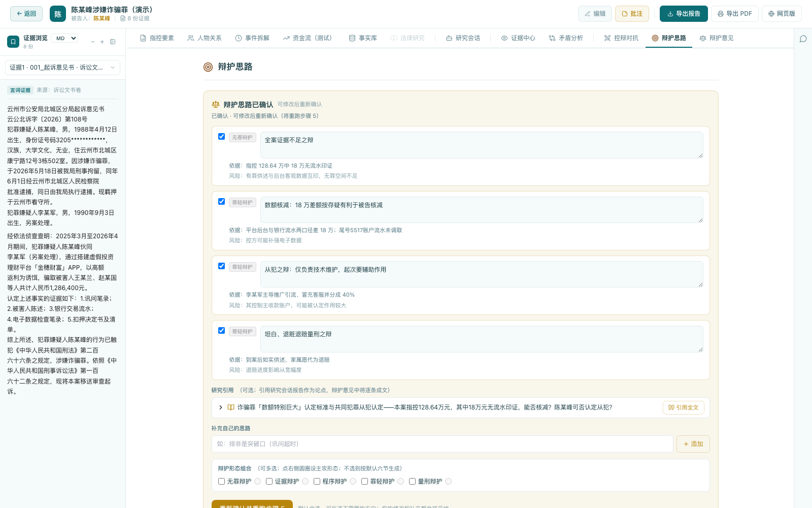Uncheck the 全案证据不足之辩 strategy checkbox

point(221,137)
